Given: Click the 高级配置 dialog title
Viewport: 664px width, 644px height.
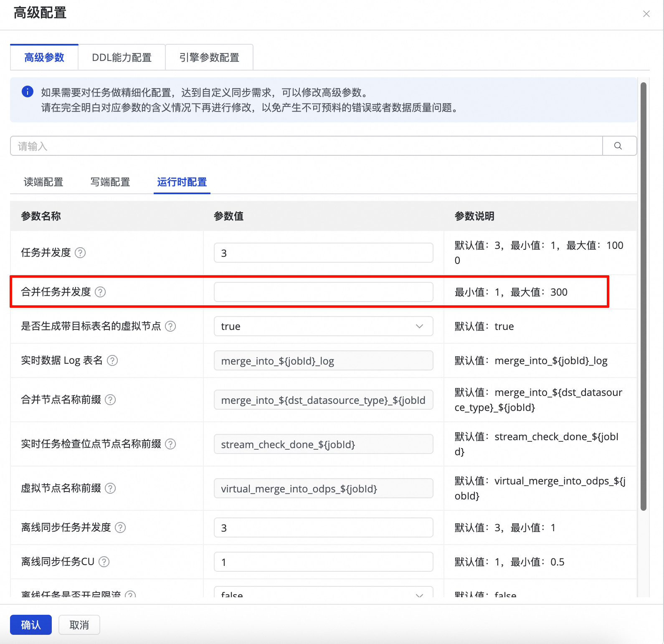Looking at the screenshot, I should [40, 13].
